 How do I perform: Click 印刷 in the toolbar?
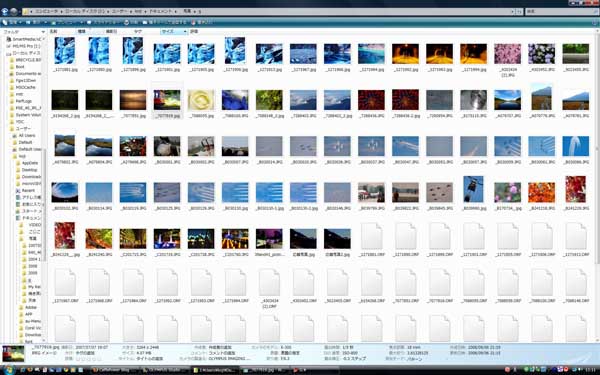click(x=131, y=23)
